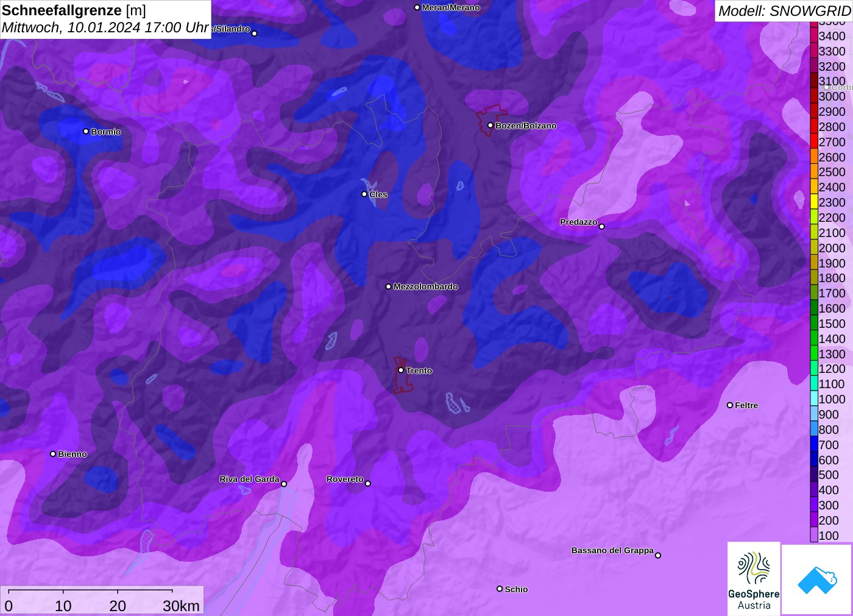Click the 1700 legend value
853x616 pixels.
832,293
